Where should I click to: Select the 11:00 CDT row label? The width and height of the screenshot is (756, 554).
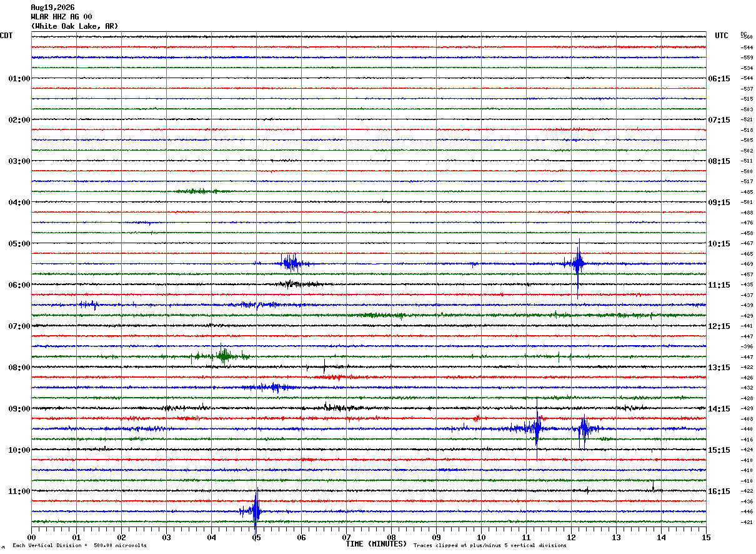[x=19, y=491]
